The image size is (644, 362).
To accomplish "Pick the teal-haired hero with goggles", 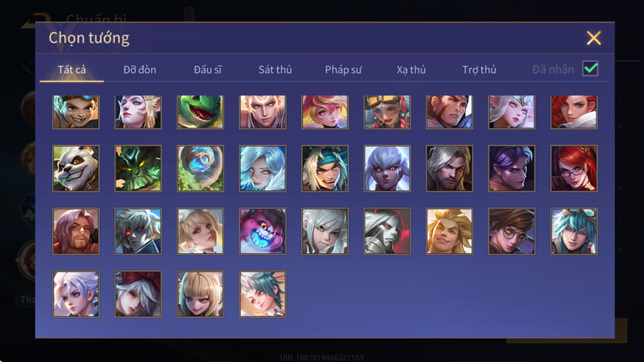I will click(574, 231).
